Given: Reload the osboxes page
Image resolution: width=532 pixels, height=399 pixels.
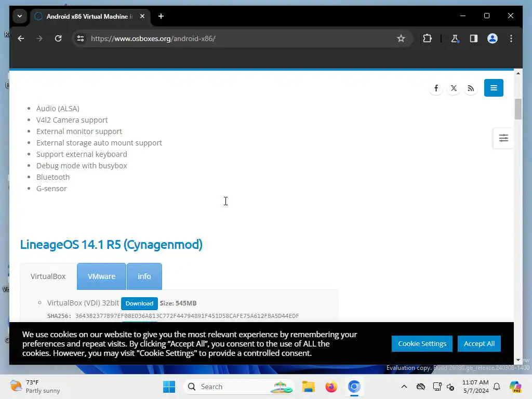Looking at the screenshot, I should pyautogui.click(x=58, y=38).
